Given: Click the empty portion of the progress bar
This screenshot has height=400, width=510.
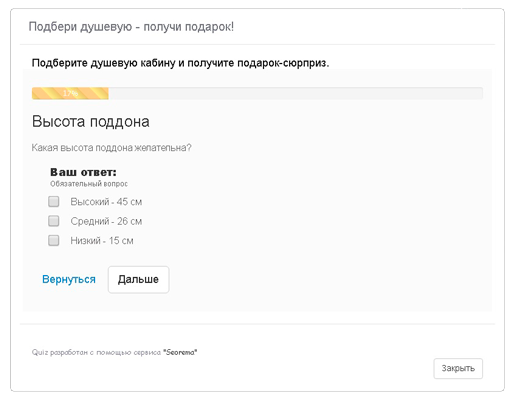Looking at the screenshot, I should click(295, 93).
